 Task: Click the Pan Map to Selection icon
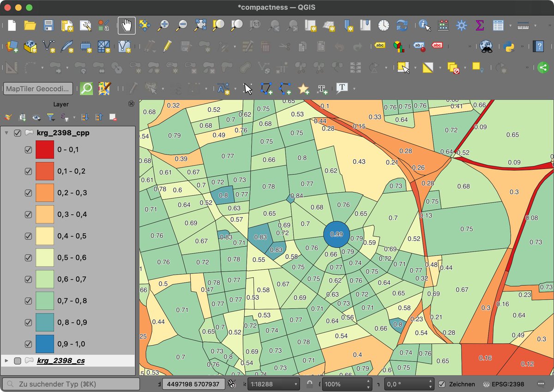click(x=145, y=25)
